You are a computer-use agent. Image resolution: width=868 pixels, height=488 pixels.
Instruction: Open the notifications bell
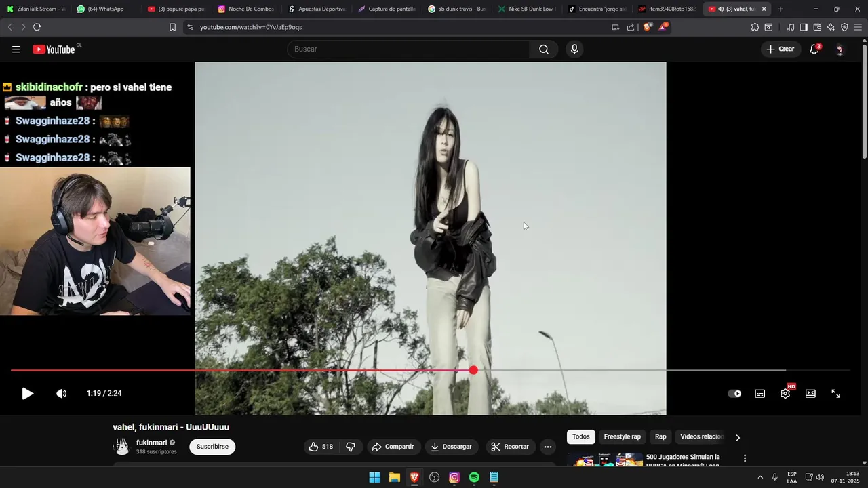(814, 49)
